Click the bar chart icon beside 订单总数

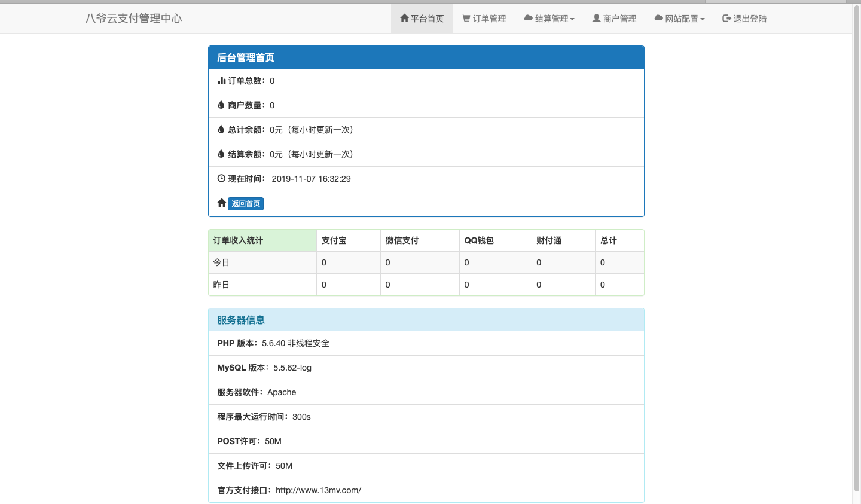point(221,81)
